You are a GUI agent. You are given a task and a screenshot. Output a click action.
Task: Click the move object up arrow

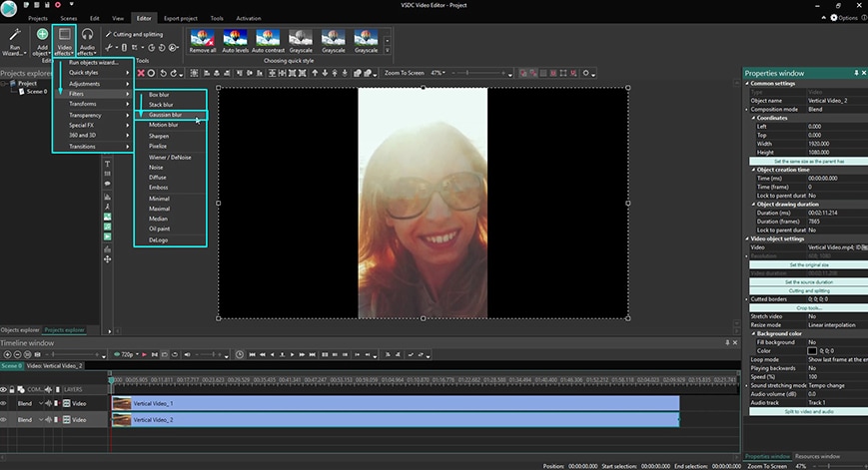315,73
